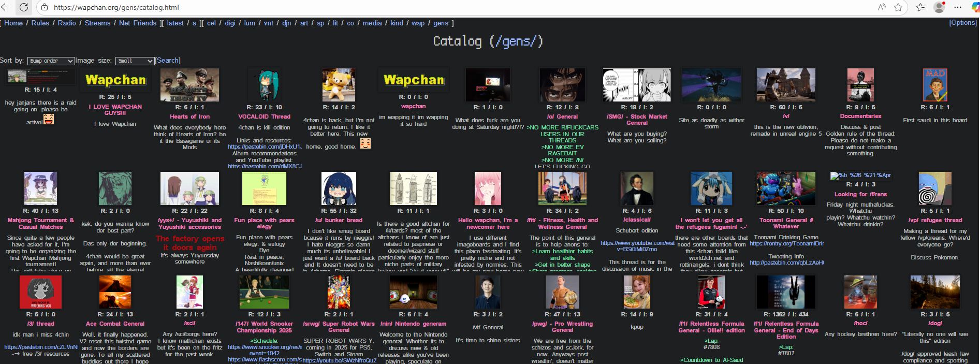Open Streams navigation link
Image resolution: width=980 pixels, height=364 pixels.
click(x=98, y=23)
